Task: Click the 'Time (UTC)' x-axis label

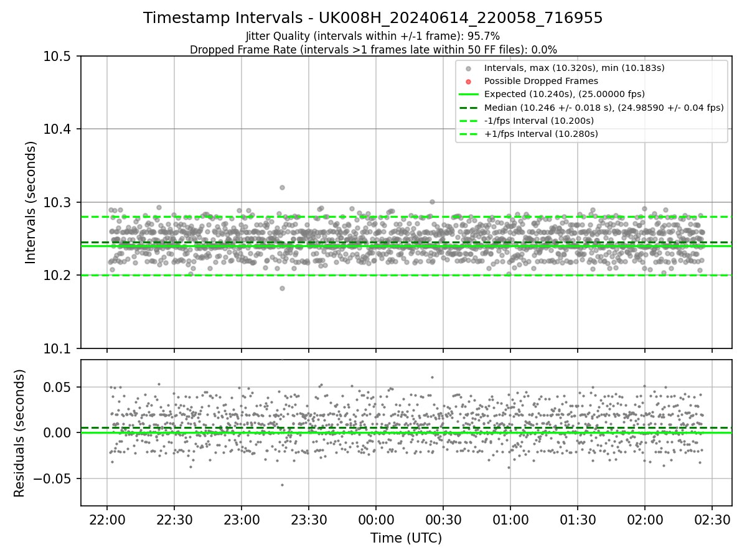Action: point(406,538)
